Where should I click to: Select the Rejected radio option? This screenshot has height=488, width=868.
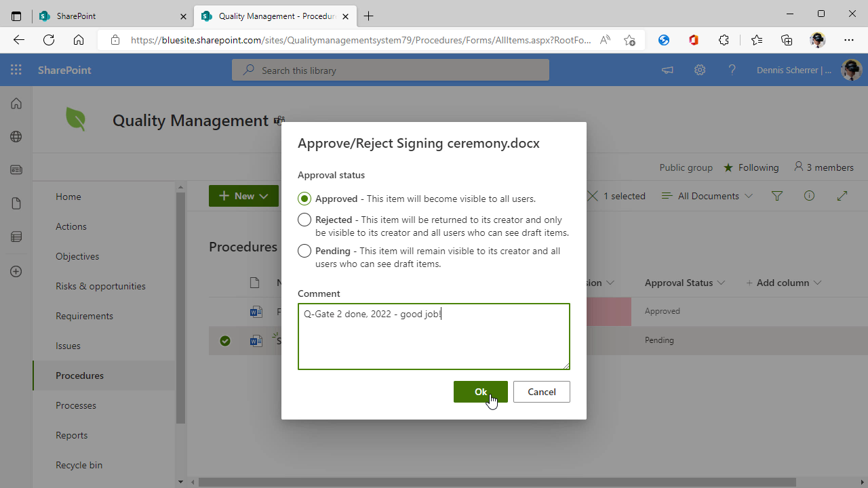(304, 220)
